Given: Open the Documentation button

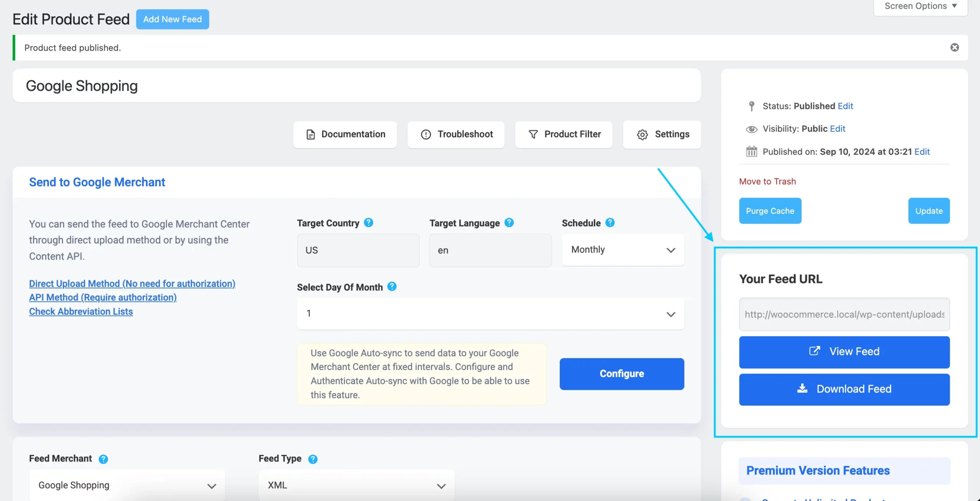Looking at the screenshot, I should pos(345,134).
